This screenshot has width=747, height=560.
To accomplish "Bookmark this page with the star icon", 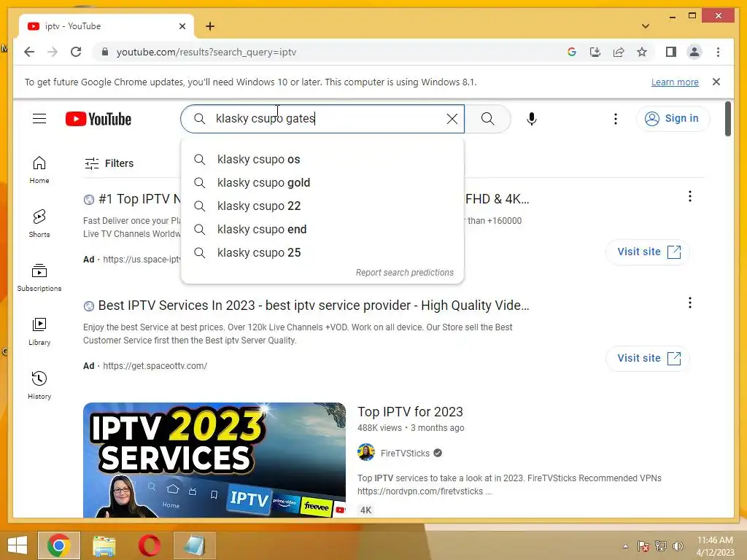I will (x=642, y=52).
